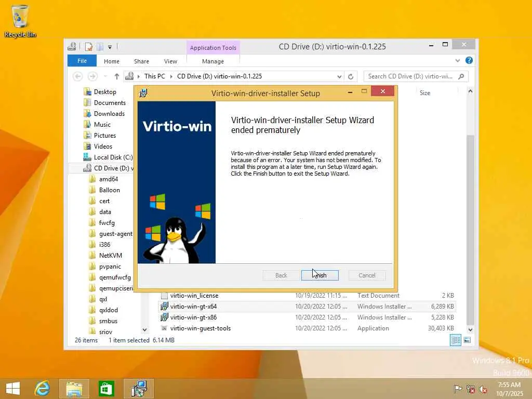
Task: Open the i386 folder in tree
Action: click(x=104, y=244)
